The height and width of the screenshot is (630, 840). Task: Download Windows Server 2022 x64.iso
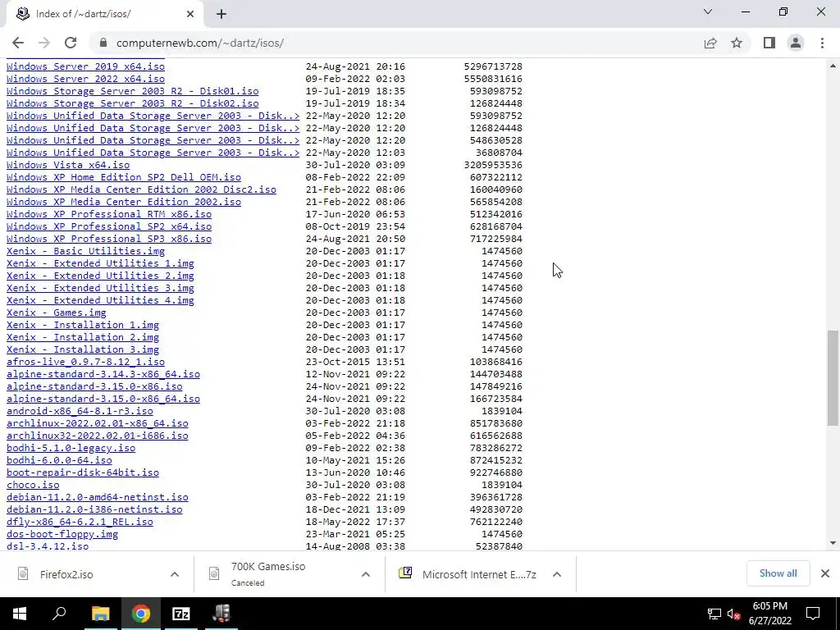tap(85, 79)
